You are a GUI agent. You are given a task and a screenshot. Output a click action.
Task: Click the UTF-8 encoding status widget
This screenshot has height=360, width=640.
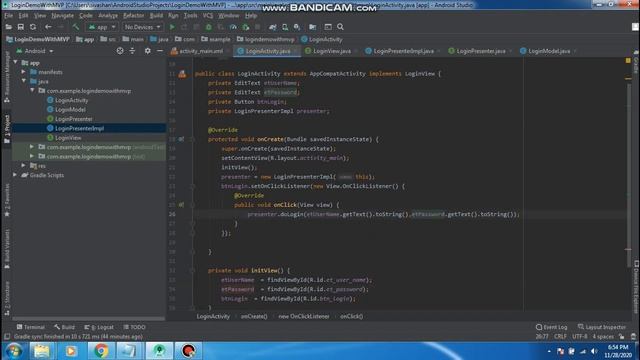(x=580, y=337)
